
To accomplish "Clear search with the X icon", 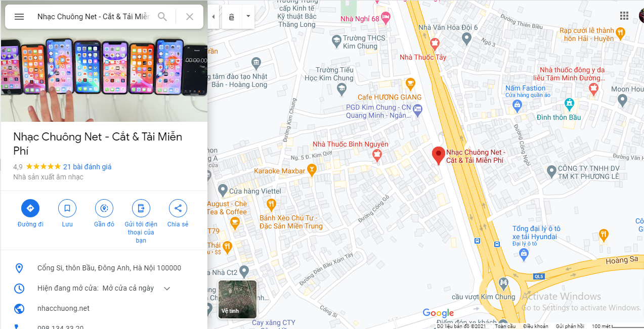I will (x=190, y=17).
